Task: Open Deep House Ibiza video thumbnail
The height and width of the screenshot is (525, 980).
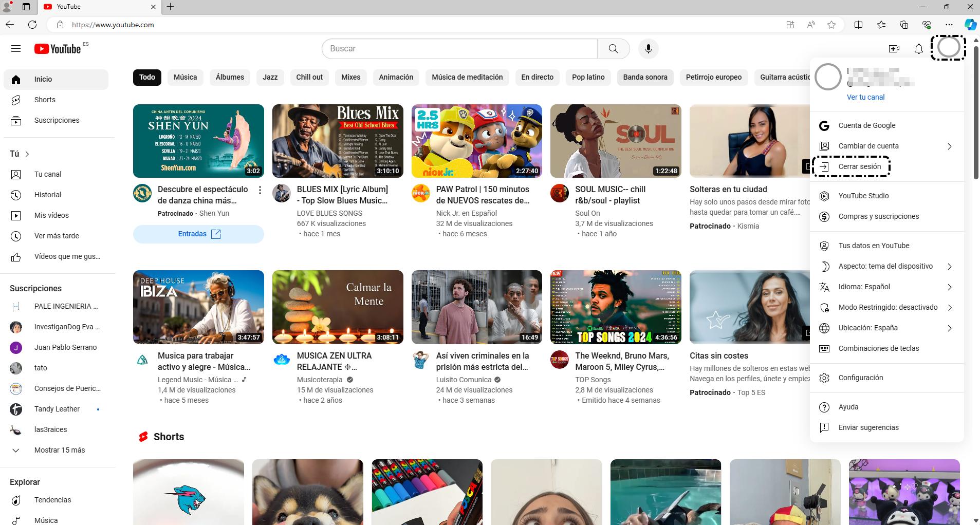Action: 198,307
